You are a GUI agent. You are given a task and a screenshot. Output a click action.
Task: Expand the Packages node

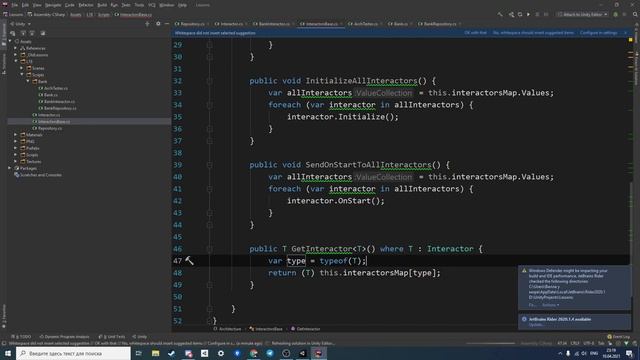(x=10, y=168)
